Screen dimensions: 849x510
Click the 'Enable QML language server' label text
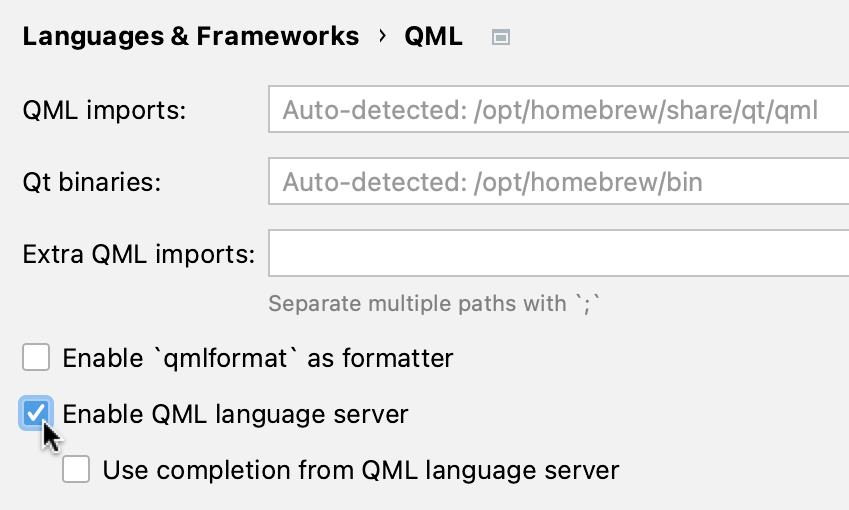235,413
